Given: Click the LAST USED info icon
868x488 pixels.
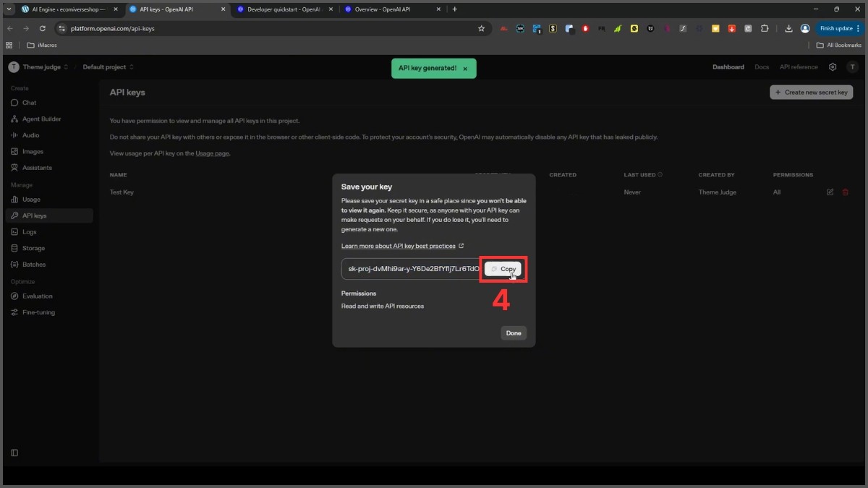Looking at the screenshot, I should point(660,175).
